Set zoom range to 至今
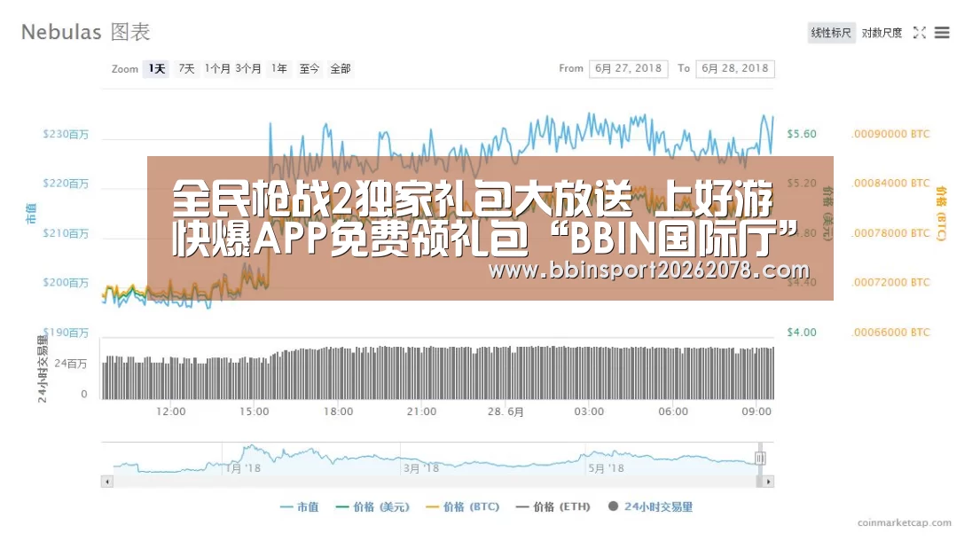The height and width of the screenshot is (541, 980). click(x=309, y=68)
